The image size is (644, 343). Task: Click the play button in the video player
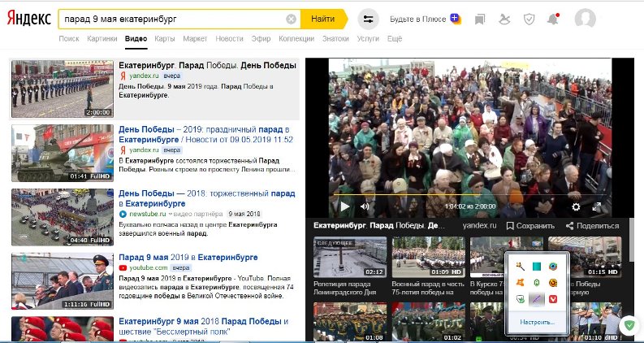[344, 206]
